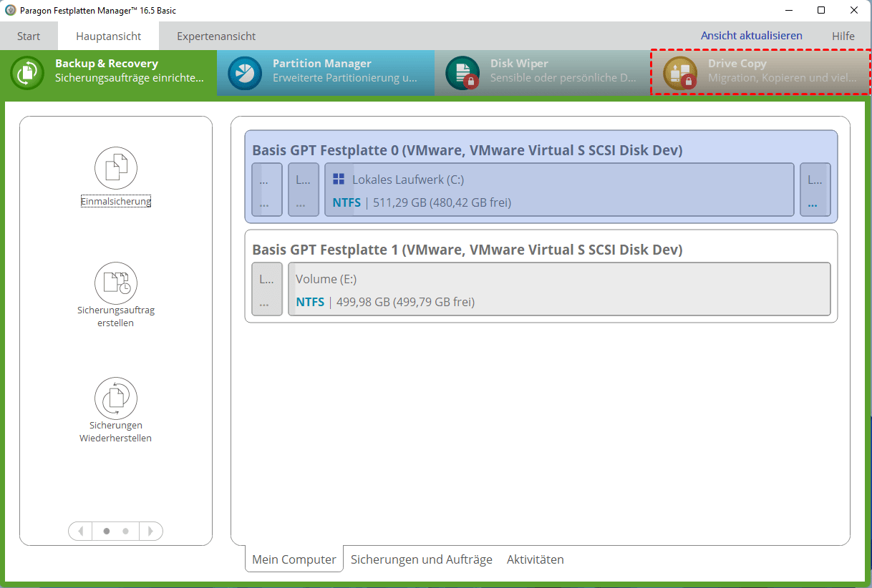Switch to the Hauptansicht tab
The width and height of the screenshot is (872, 588).
[x=109, y=36]
